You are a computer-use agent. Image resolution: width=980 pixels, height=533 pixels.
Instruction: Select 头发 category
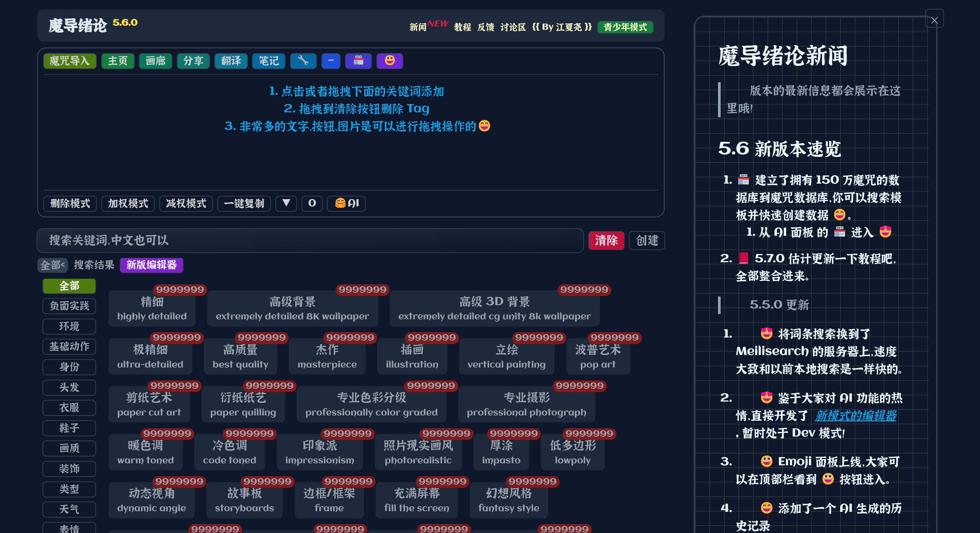click(x=69, y=388)
